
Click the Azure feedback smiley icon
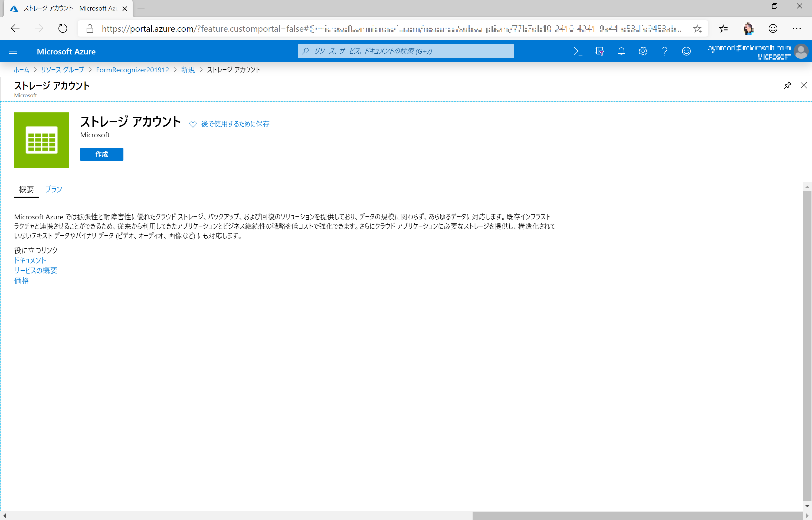(x=686, y=51)
